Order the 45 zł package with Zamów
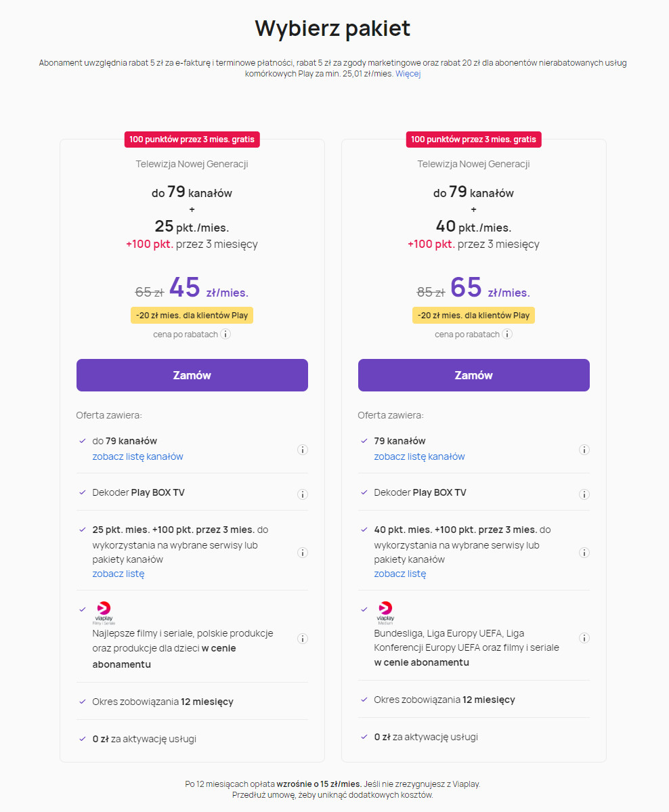 (x=192, y=375)
